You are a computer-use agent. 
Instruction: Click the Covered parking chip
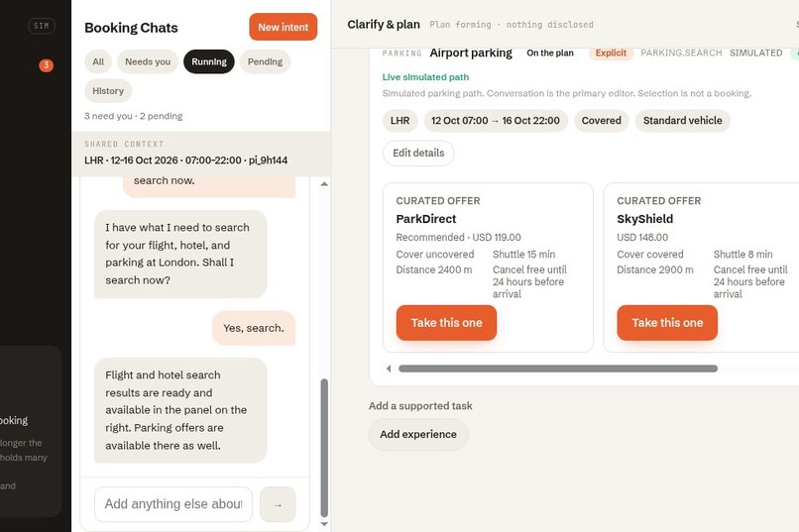pos(602,121)
